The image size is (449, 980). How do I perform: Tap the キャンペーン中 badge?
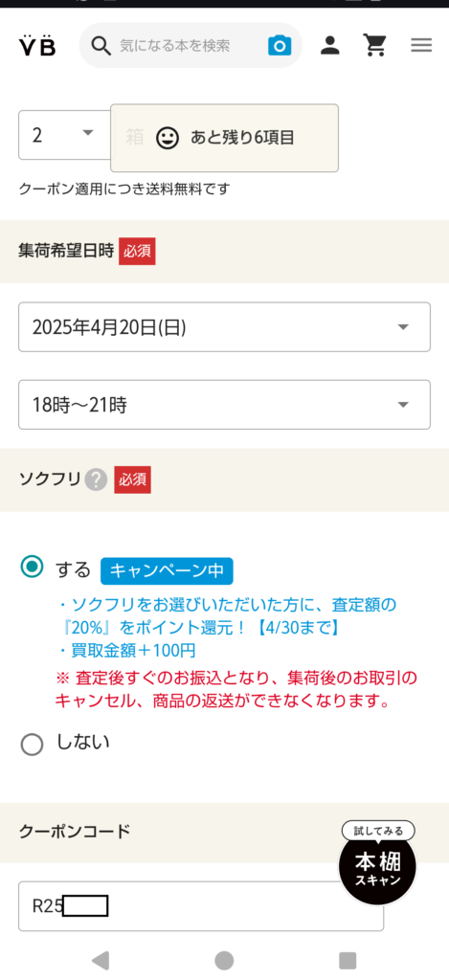(x=167, y=570)
